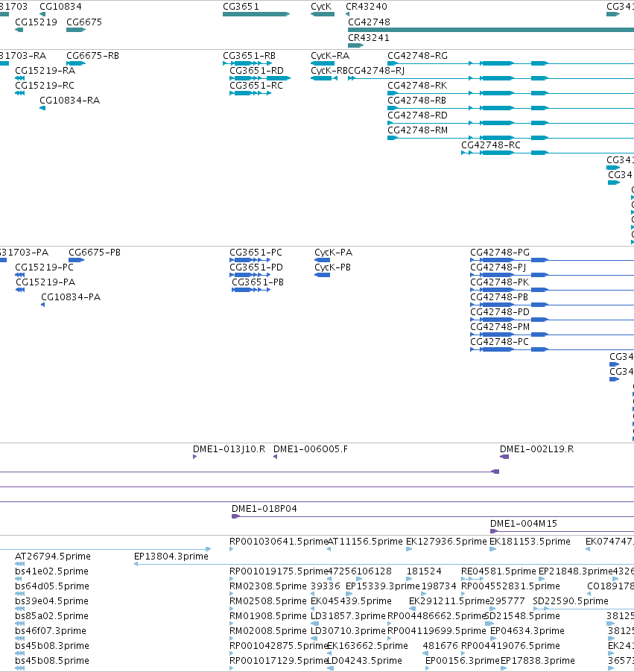
Task: Click BAC clone DME1-018P04 label
Action: pyautogui.click(x=264, y=509)
